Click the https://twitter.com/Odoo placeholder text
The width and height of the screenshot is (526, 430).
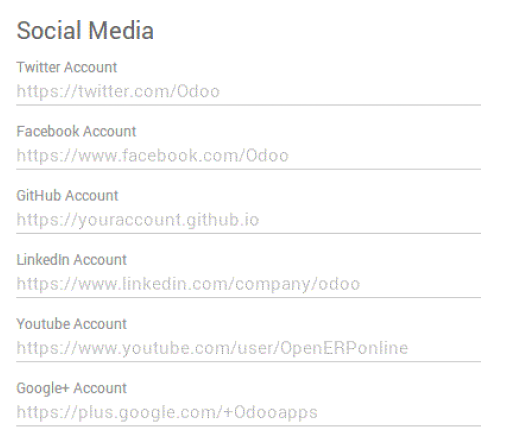click(118, 92)
